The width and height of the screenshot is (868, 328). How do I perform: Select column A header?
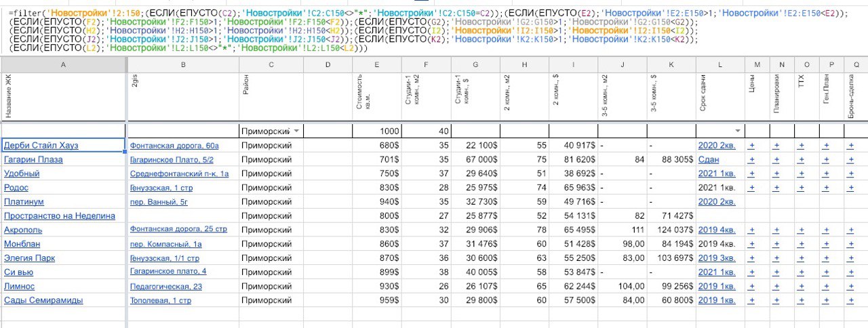pos(64,65)
